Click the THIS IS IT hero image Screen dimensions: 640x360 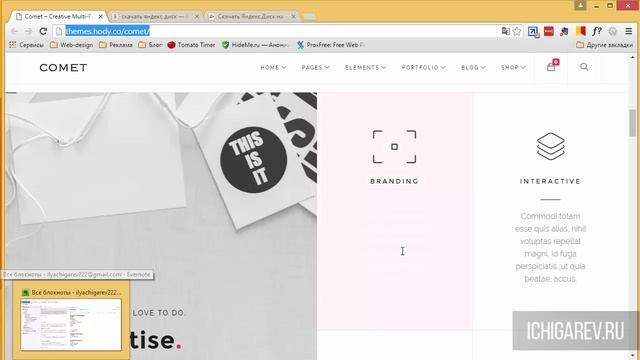161,226
